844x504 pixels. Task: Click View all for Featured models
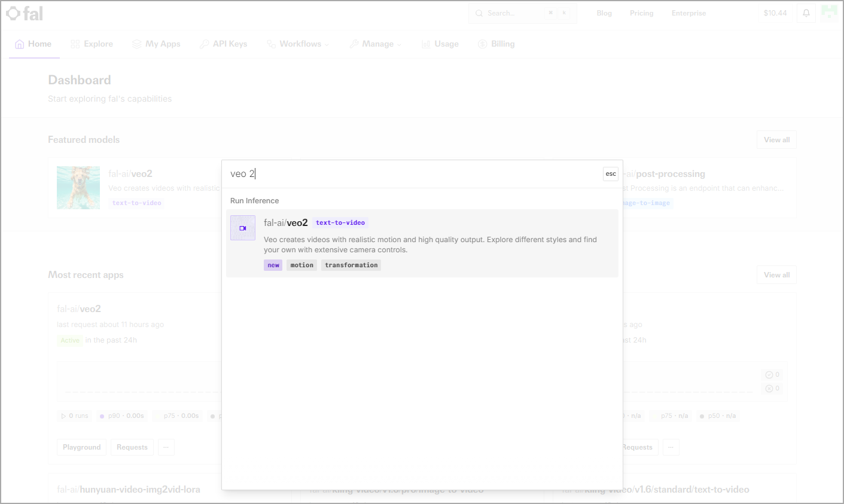[776, 140]
